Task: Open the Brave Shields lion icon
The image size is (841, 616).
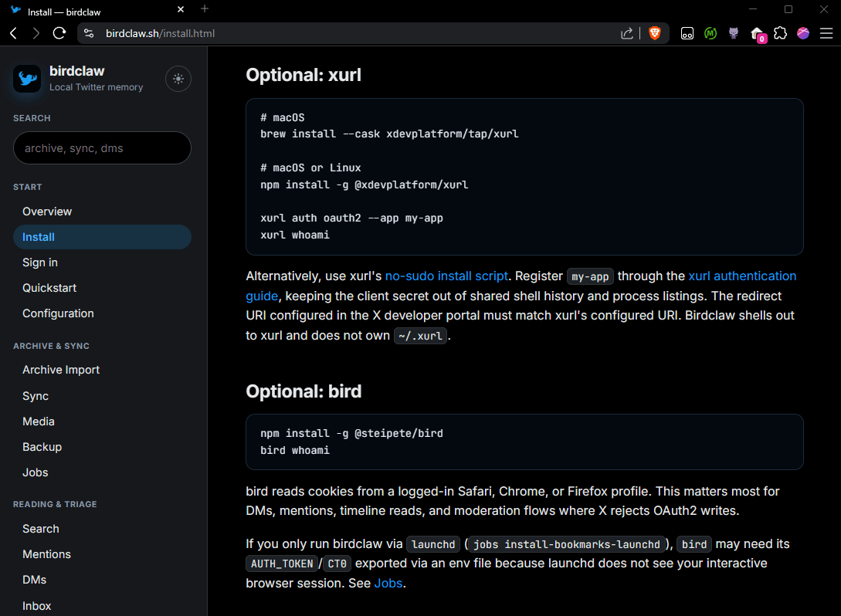Action: coord(654,33)
